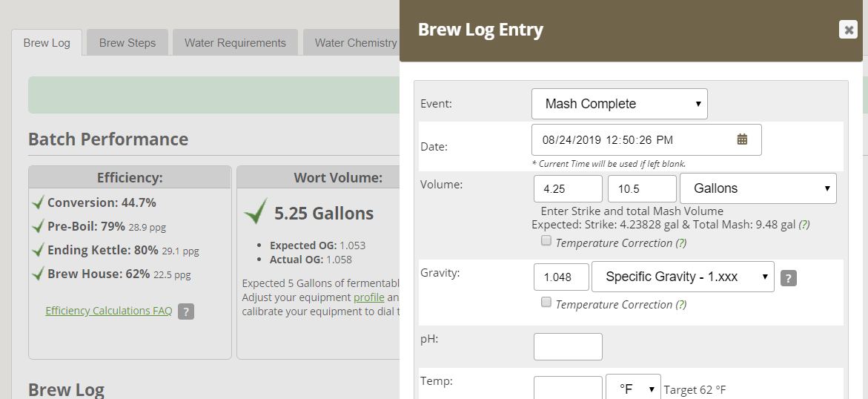Viewport: 868px width, 399px height.
Task: Click the strike volume field showing 4.25
Action: pos(568,189)
